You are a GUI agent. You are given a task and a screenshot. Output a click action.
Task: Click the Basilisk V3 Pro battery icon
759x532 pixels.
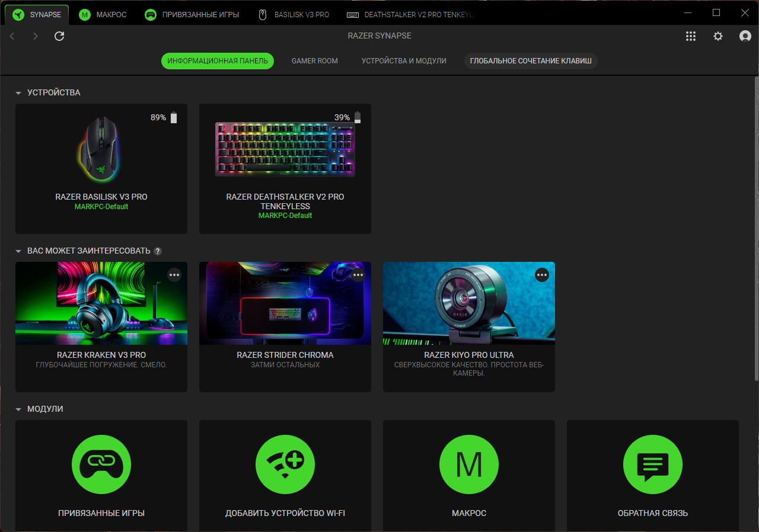[174, 117]
